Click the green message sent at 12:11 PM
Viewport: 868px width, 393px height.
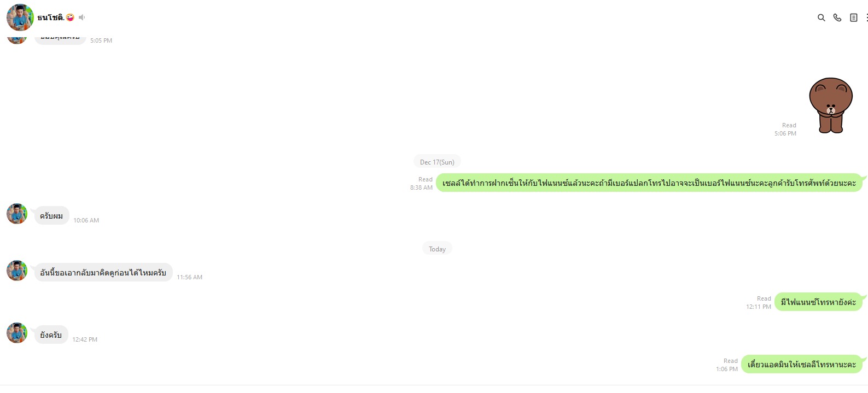(x=818, y=302)
